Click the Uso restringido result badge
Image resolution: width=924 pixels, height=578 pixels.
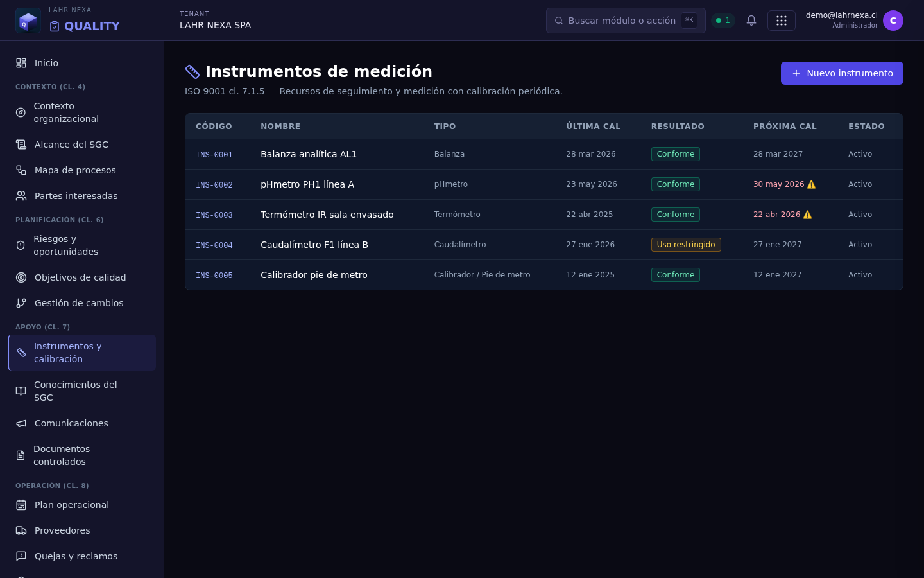click(x=686, y=245)
